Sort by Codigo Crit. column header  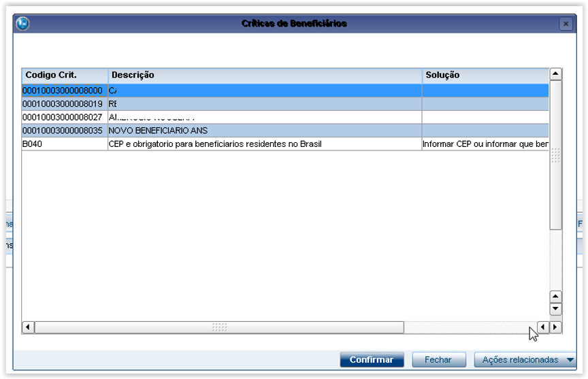point(65,76)
